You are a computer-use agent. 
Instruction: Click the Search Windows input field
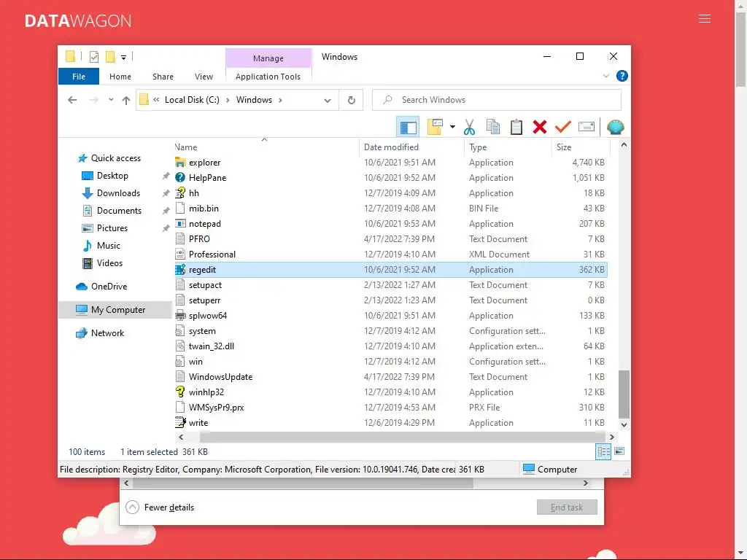pyautogui.click(x=496, y=100)
